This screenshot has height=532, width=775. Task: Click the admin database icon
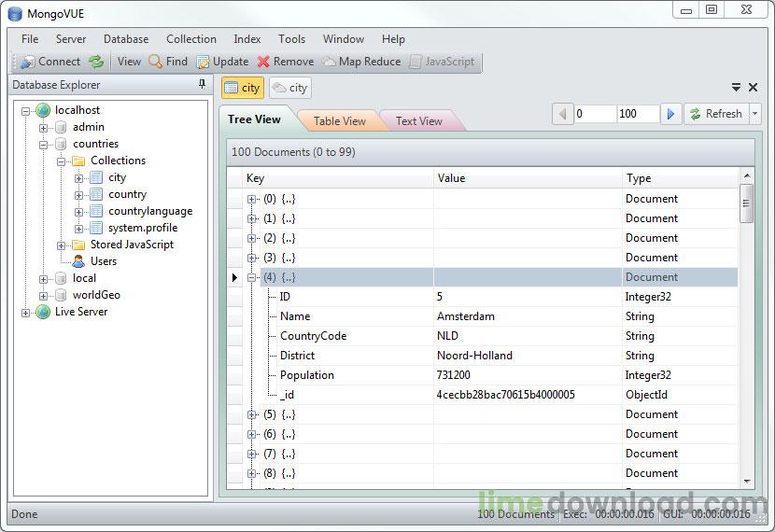pyautogui.click(x=61, y=128)
